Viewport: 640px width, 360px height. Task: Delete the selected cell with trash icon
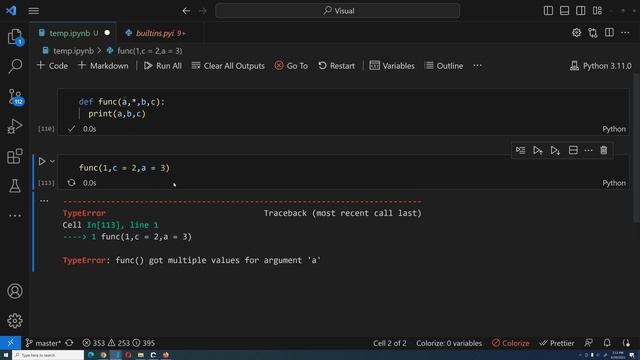(x=604, y=151)
